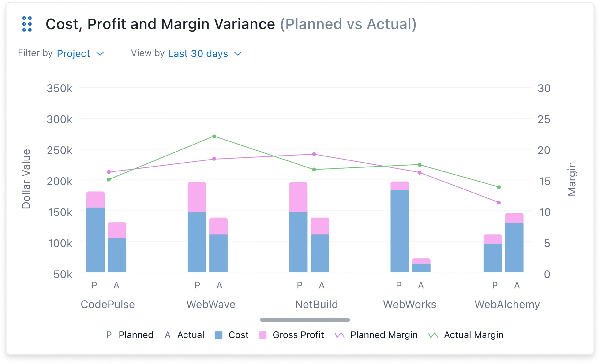Click the WebWorks planned cost bar
The width and height of the screenshot is (600, 364).
400,231
